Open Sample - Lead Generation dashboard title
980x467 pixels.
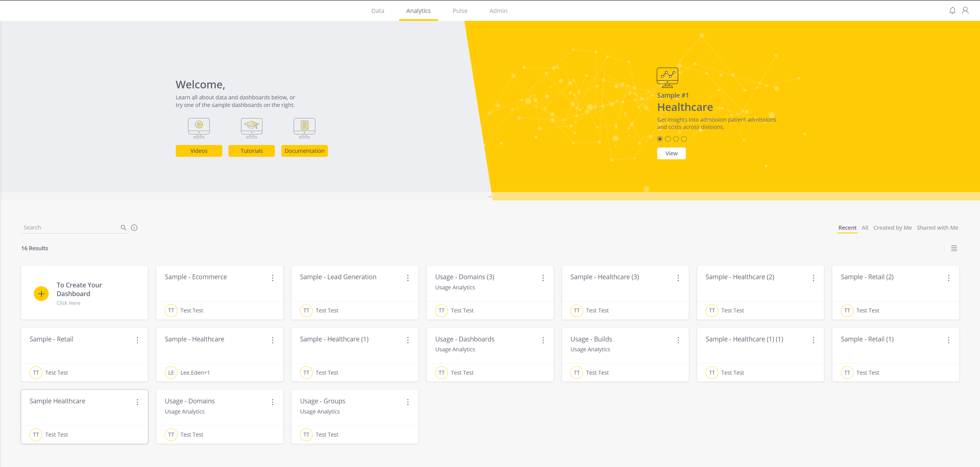pyautogui.click(x=338, y=277)
